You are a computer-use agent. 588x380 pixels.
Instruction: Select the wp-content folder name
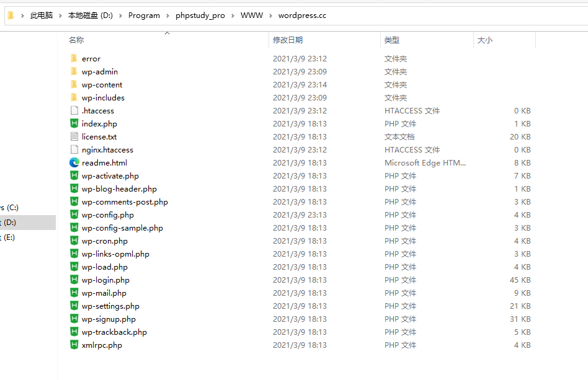click(102, 85)
